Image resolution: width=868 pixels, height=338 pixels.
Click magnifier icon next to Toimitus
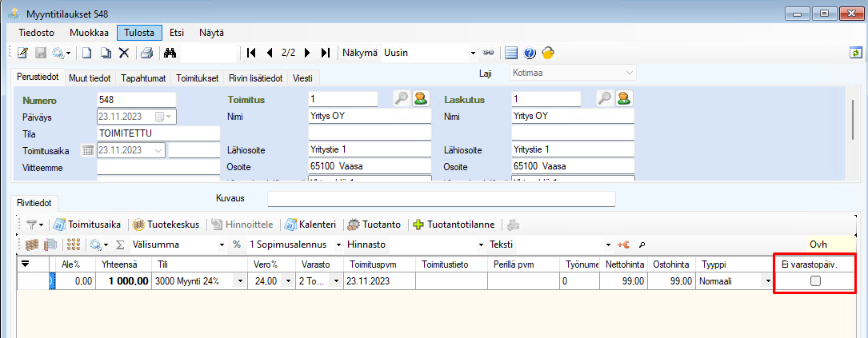[x=402, y=98]
